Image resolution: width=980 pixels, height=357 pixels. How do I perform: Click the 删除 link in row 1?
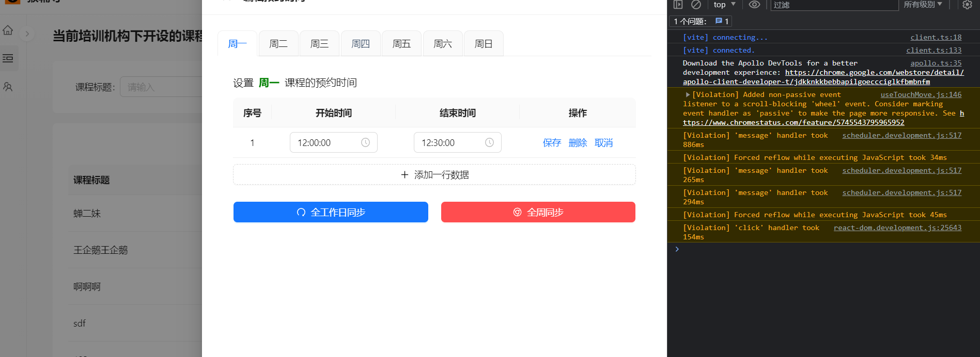[578, 143]
